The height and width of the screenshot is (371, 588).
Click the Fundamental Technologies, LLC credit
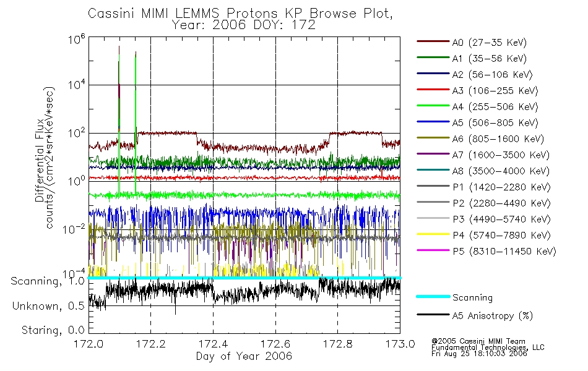pos(488,347)
